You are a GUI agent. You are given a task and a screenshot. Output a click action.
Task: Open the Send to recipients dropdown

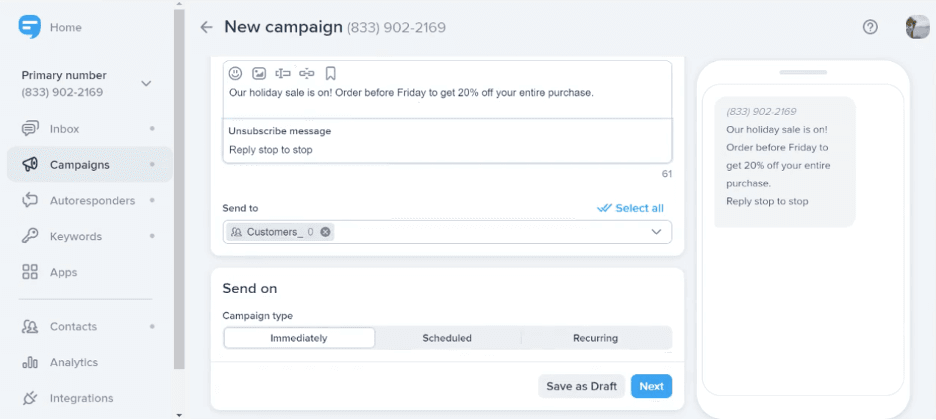pyautogui.click(x=656, y=232)
